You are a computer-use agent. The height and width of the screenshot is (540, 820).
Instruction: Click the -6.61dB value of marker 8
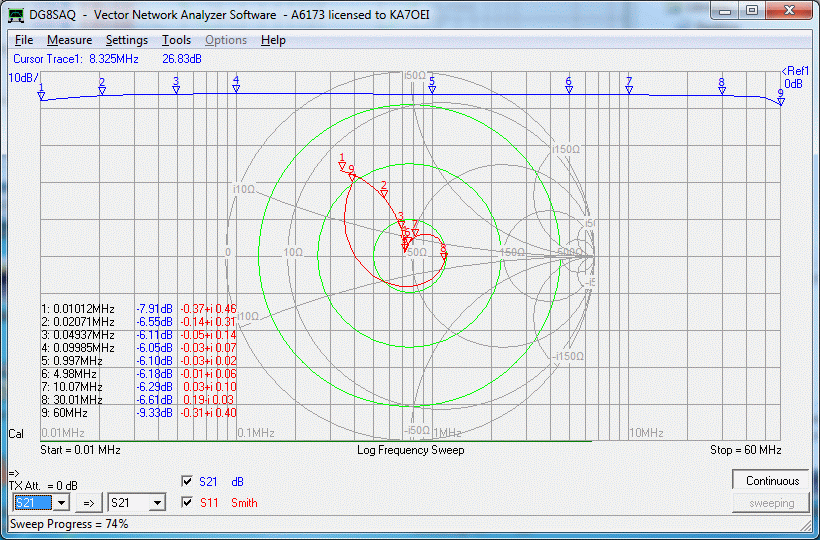tap(154, 400)
